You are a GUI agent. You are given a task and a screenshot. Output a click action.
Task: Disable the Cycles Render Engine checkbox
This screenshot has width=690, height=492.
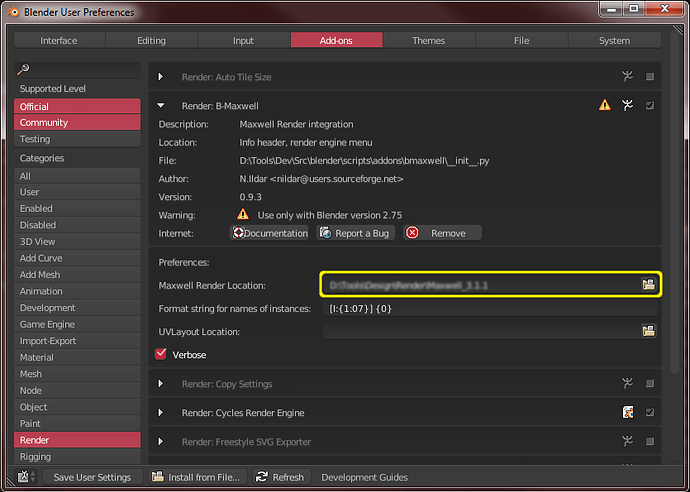click(650, 412)
